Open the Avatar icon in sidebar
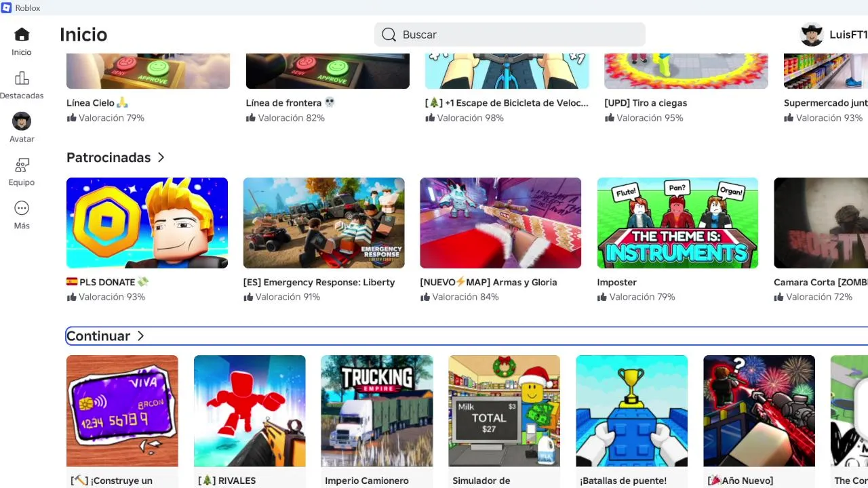868x488 pixels. click(22, 121)
